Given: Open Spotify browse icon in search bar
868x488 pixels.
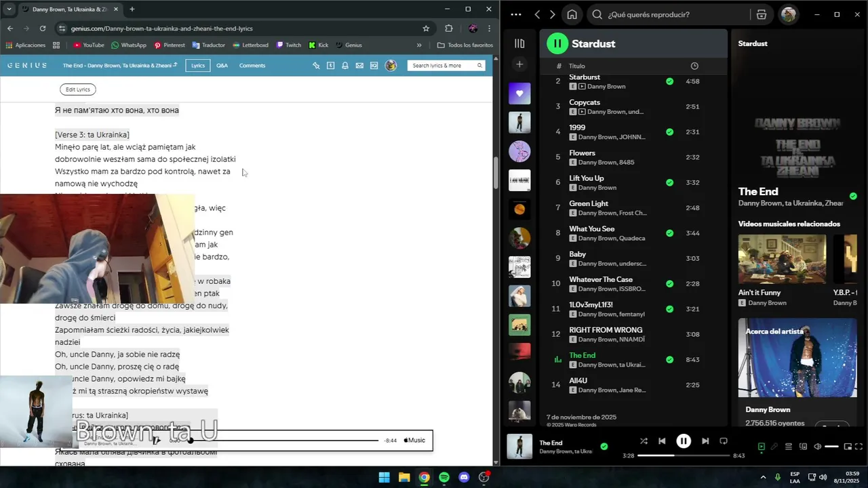Looking at the screenshot, I should click(761, 14).
